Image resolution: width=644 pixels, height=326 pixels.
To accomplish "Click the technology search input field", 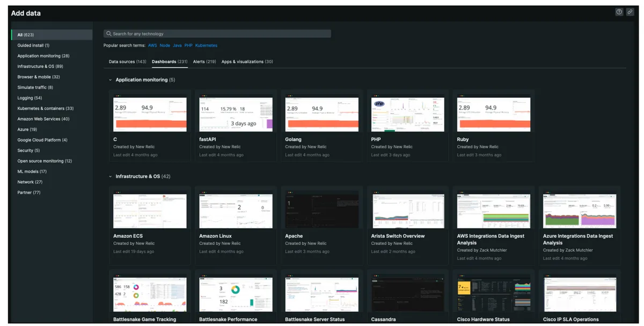I will 215,33.
